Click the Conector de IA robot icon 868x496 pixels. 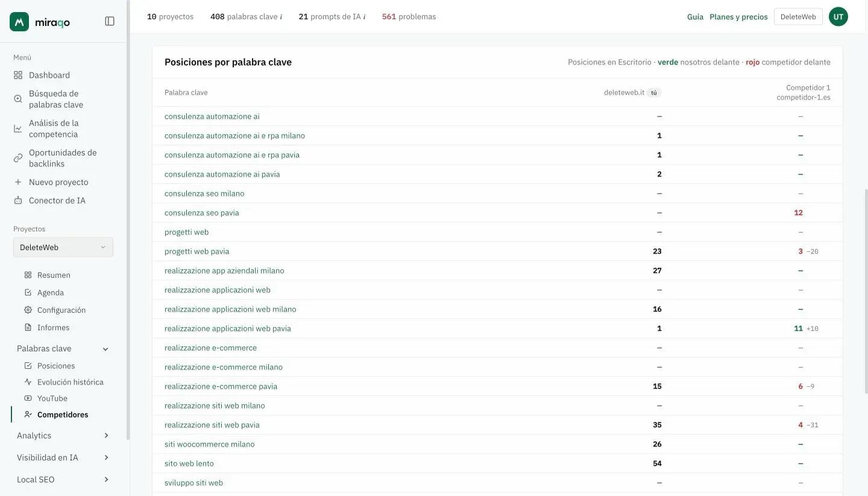pyautogui.click(x=18, y=201)
